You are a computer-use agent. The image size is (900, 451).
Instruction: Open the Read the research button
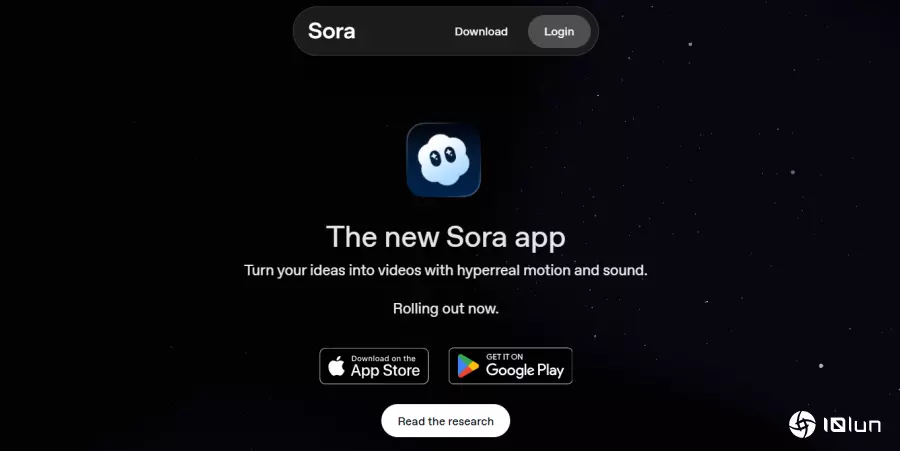tap(445, 421)
